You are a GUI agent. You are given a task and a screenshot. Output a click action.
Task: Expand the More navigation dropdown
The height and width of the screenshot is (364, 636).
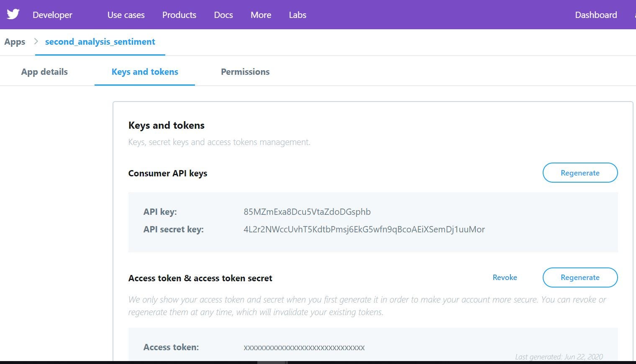(260, 15)
